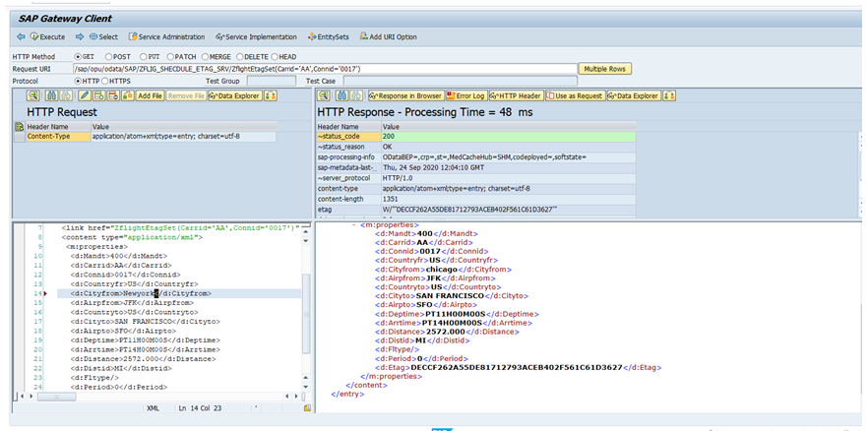The image size is (868, 431).
Task: Click the Test Group input field
Action: tap(272, 82)
